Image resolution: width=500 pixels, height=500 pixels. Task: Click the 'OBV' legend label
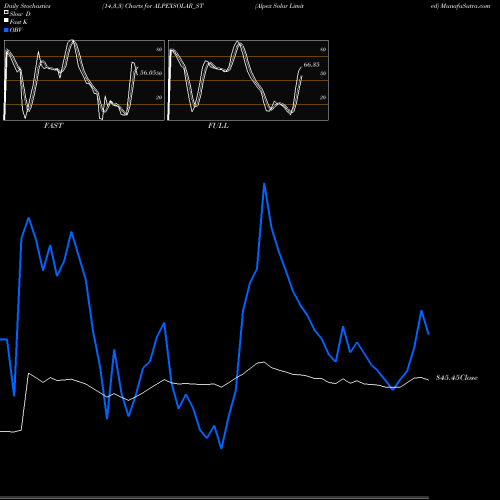tap(16, 30)
